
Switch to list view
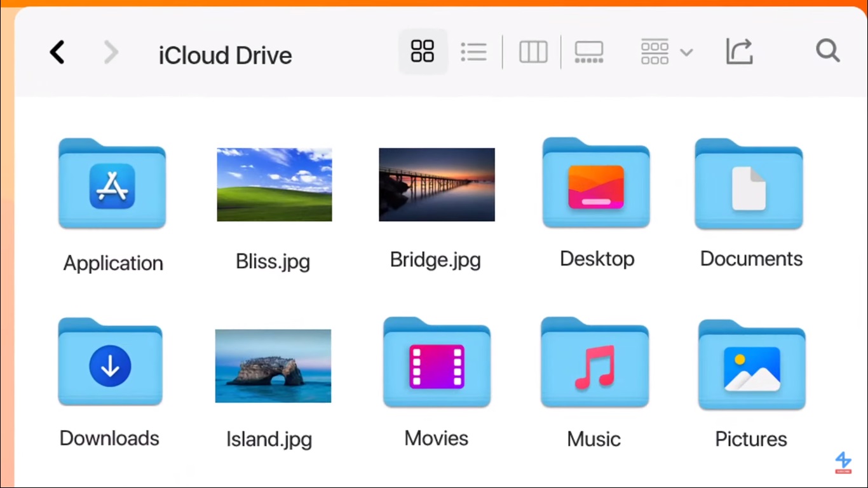[473, 52]
